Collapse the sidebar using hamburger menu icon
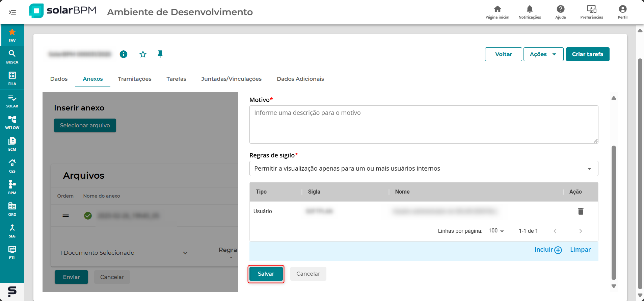 point(12,12)
